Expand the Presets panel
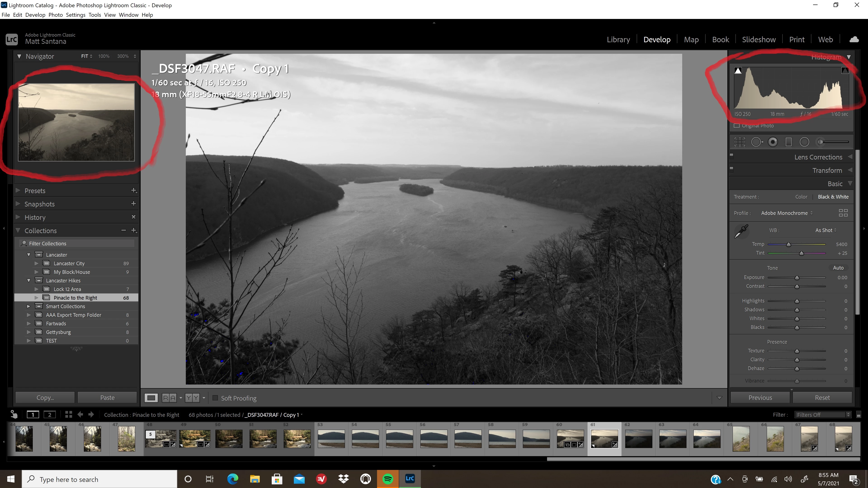This screenshot has height=488, width=868. (35, 191)
